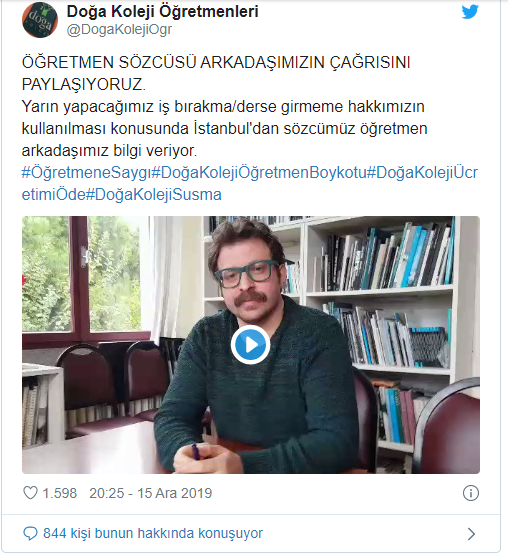Viewport: 508px width, 554px height.
Task: Expand conversation with right chevron arrow
Action: 471,534
